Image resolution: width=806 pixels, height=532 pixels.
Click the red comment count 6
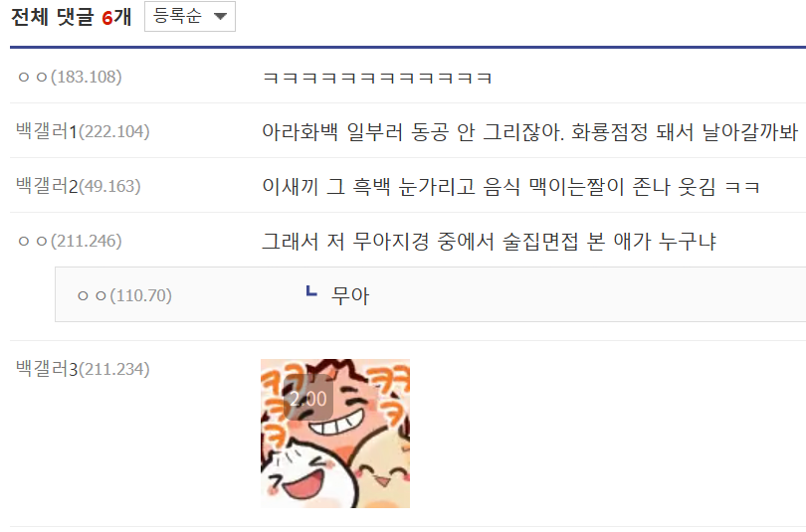pos(106,19)
